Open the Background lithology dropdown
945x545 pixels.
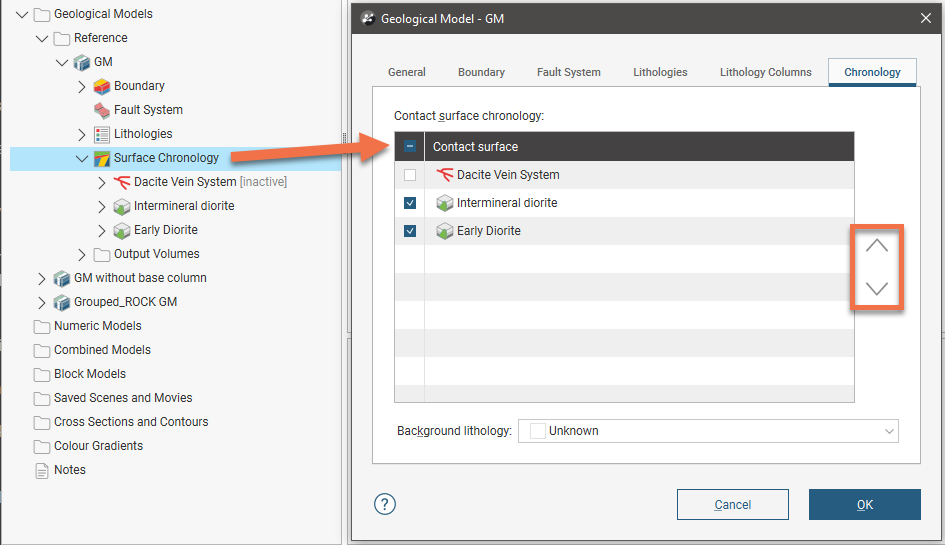[x=889, y=431]
